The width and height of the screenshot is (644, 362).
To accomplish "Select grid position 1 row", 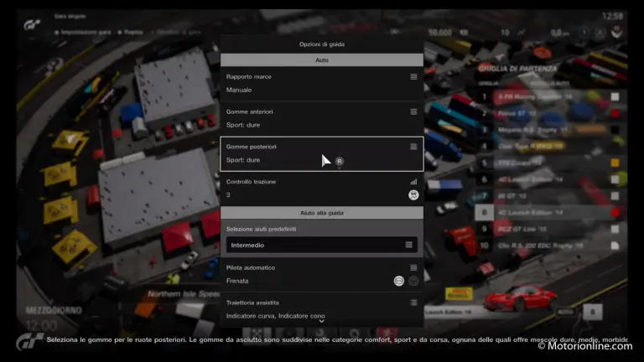I will [550, 97].
